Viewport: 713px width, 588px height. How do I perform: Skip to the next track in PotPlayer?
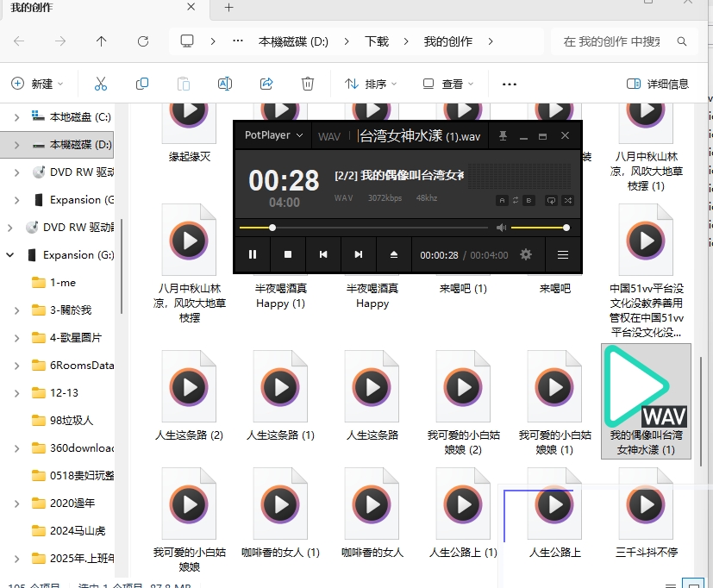click(x=359, y=255)
